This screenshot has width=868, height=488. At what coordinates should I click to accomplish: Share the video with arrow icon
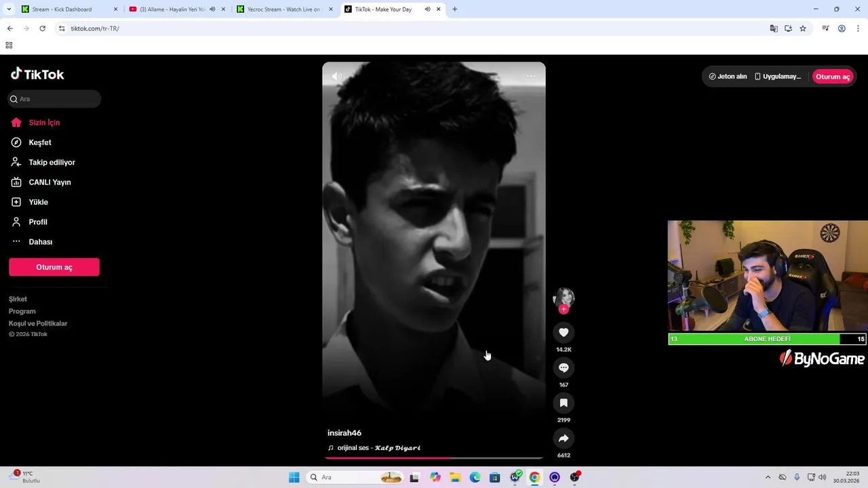click(564, 438)
